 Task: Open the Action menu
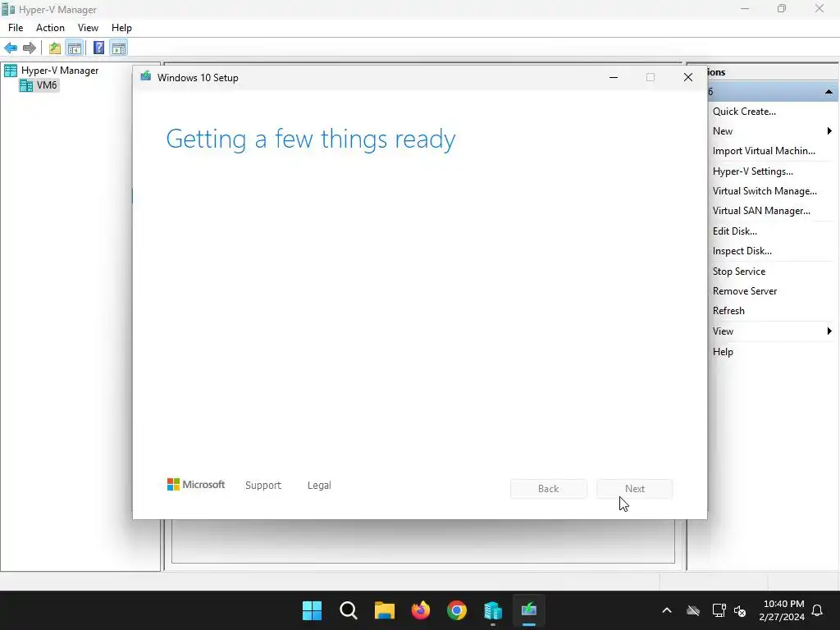tap(50, 28)
